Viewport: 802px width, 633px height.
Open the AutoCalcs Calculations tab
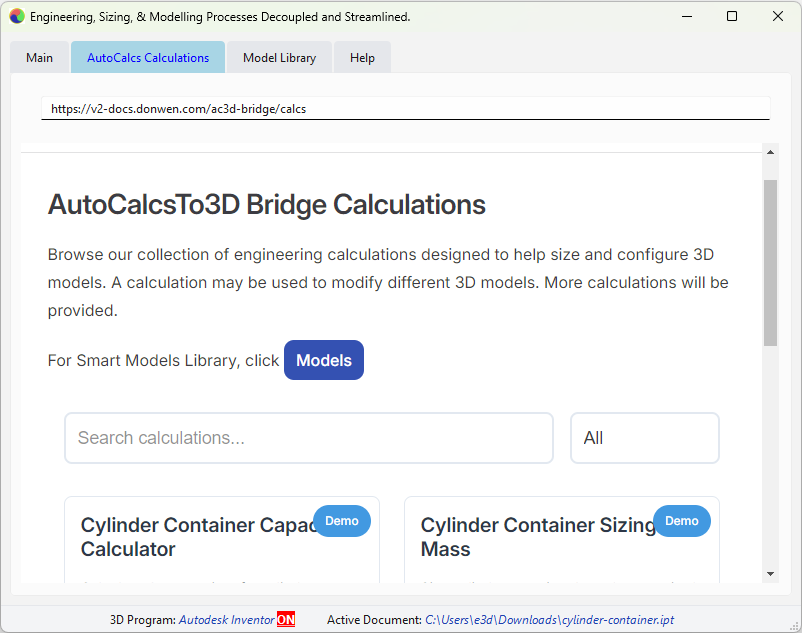click(148, 58)
